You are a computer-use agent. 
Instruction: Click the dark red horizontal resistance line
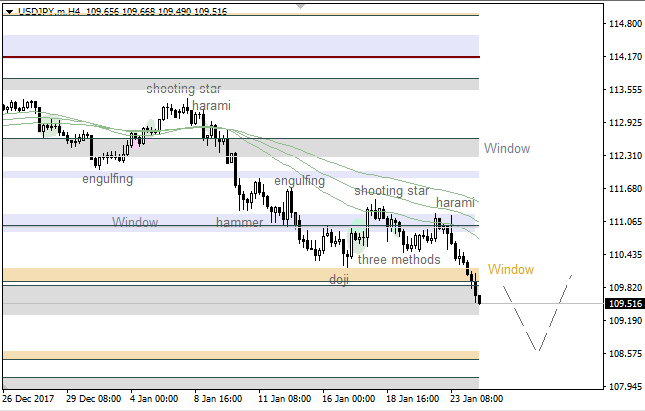(x=240, y=58)
